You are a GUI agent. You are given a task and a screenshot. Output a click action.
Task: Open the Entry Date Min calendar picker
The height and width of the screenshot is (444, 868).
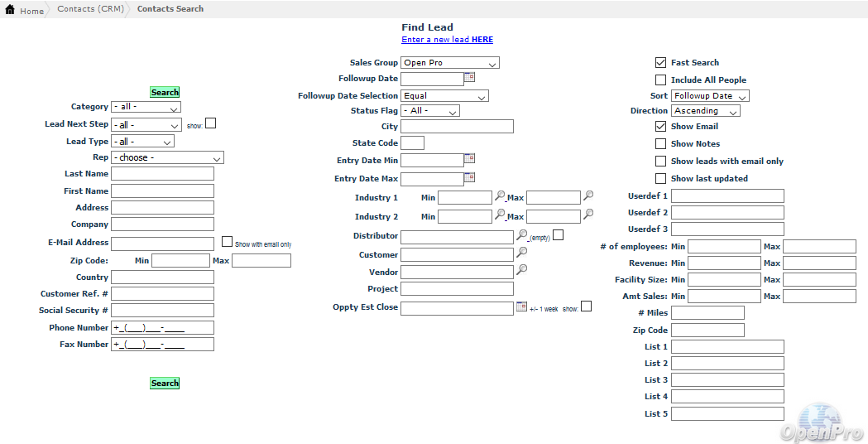pyautogui.click(x=469, y=159)
